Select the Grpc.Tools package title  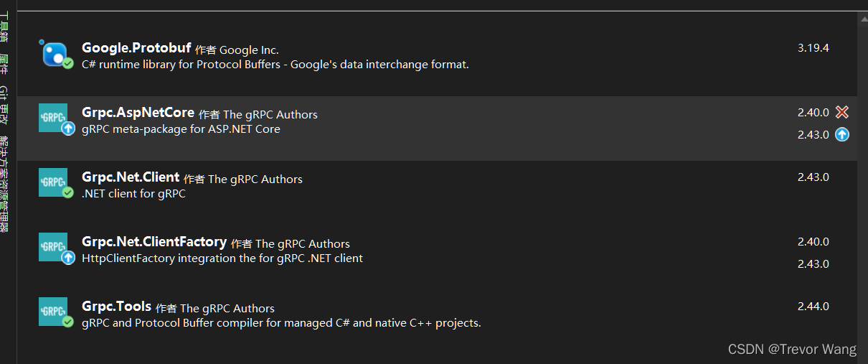[116, 307]
